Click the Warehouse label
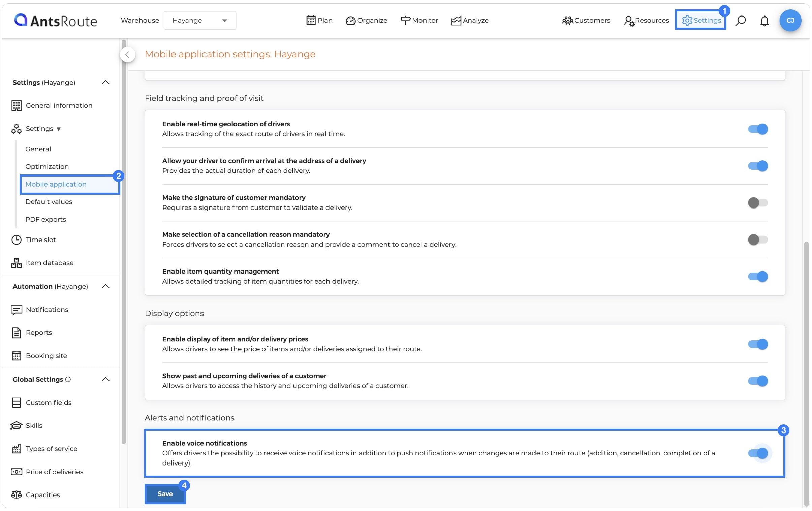 pyautogui.click(x=140, y=20)
